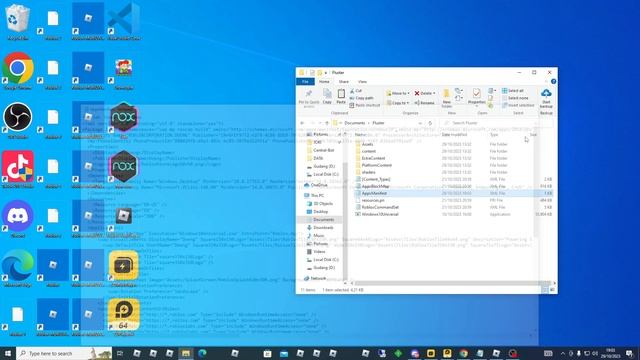Click Copy path in the ribbon

[362, 98]
